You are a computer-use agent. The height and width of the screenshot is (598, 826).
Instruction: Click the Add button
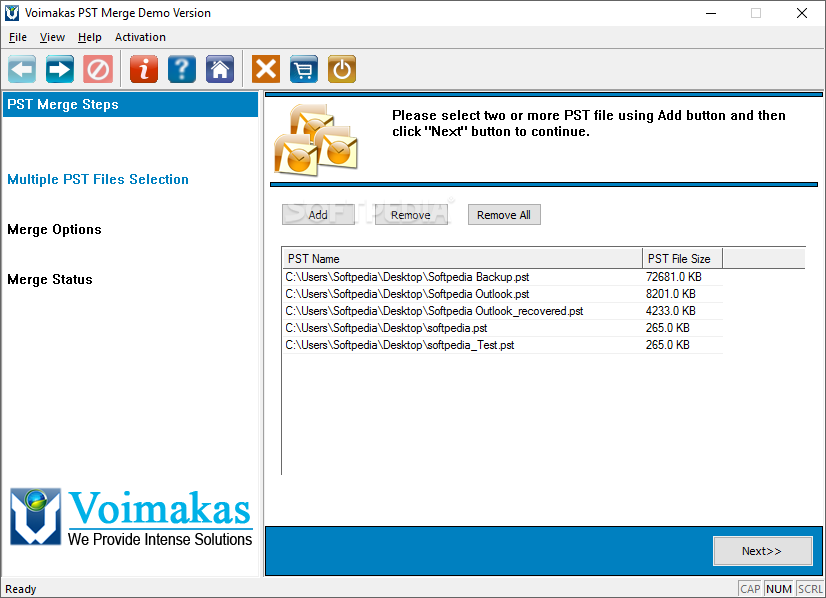318,214
